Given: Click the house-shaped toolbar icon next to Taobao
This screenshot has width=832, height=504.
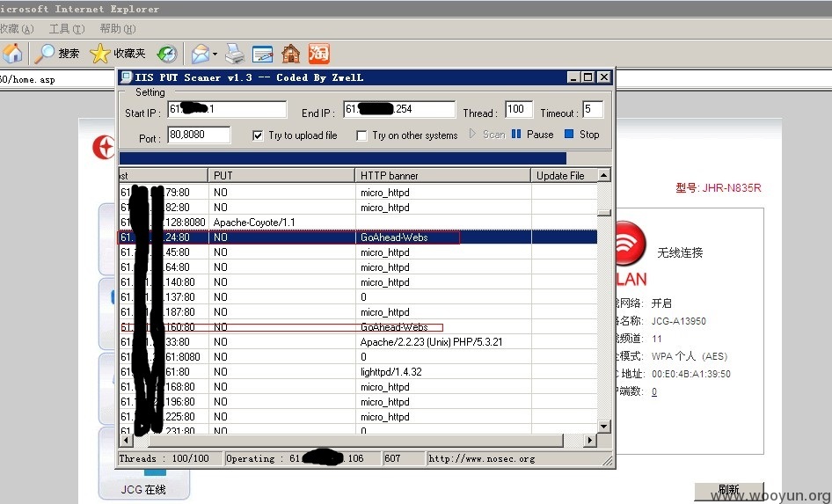Looking at the screenshot, I should coord(291,54).
